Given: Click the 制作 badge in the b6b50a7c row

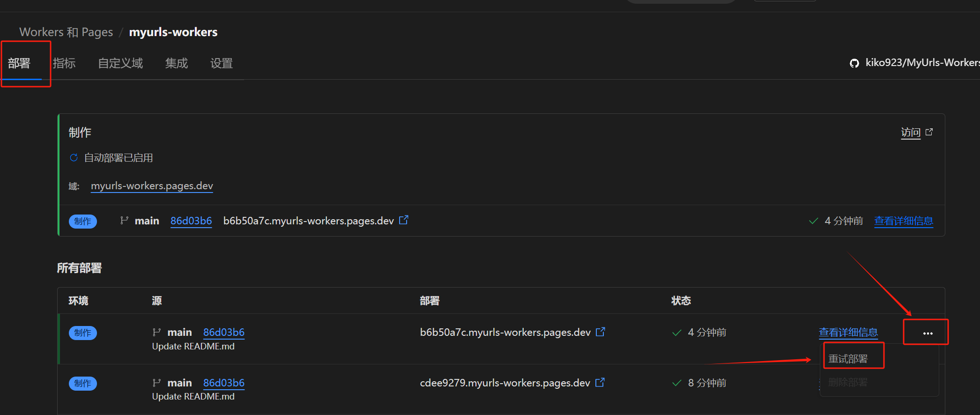Looking at the screenshot, I should tap(83, 333).
